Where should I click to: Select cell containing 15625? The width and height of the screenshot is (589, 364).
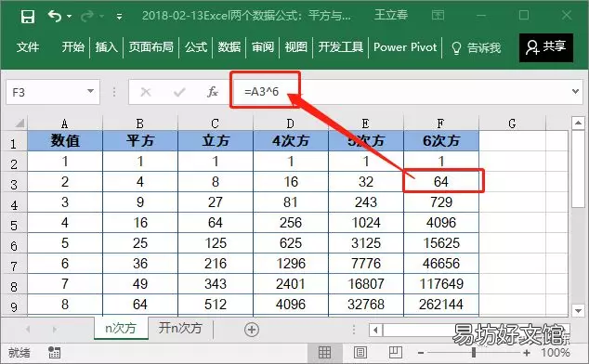pos(441,243)
